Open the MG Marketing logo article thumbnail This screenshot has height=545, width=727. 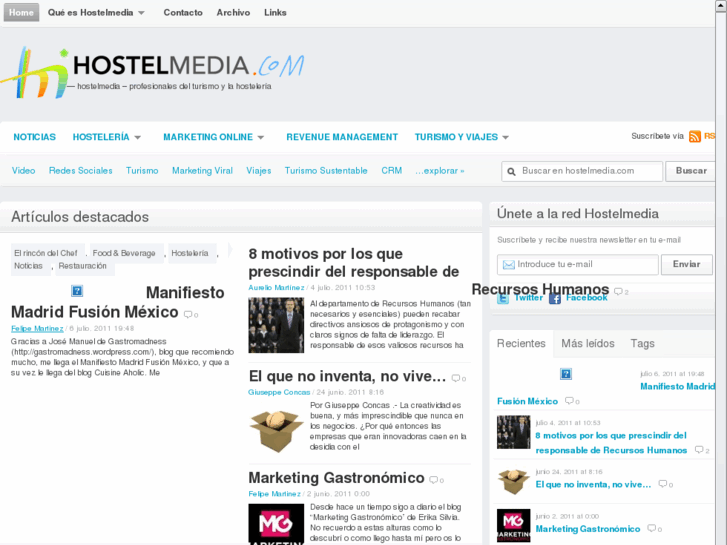276,524
